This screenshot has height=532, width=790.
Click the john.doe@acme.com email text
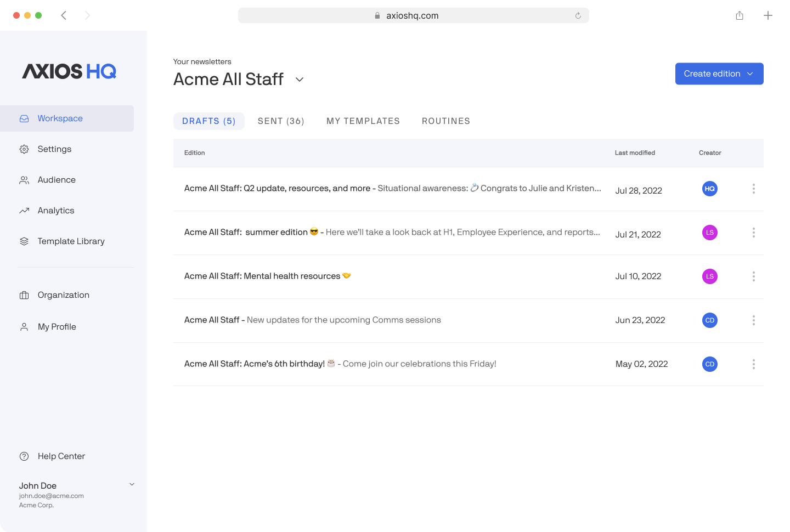coord(52,496)
